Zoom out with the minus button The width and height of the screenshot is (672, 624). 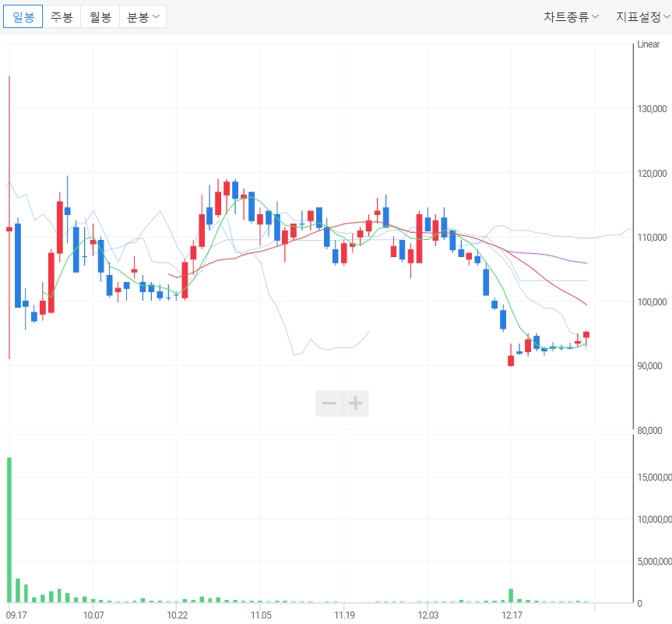[x=329, y=403]
